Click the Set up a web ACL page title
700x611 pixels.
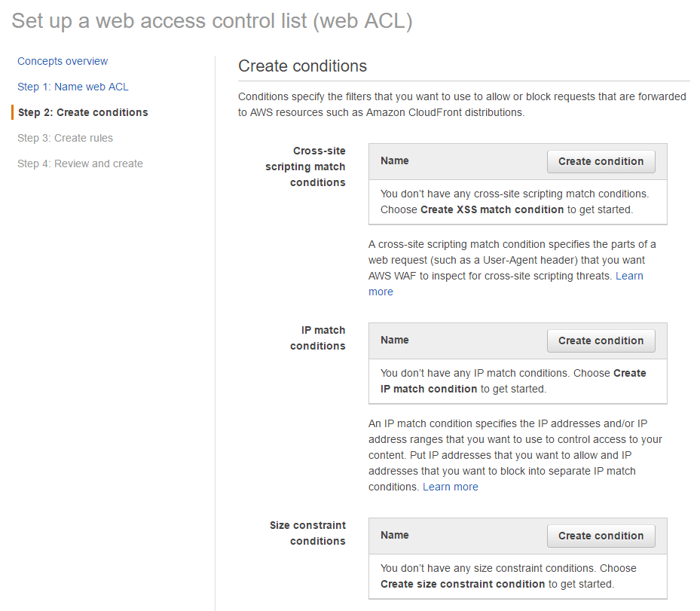click(212, 20)
